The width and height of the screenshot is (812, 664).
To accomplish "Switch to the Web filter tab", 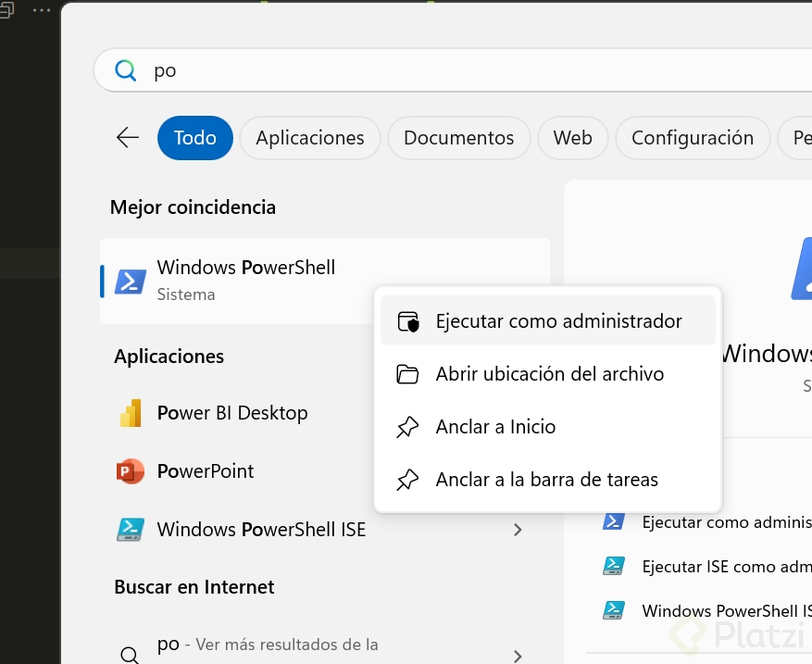I will click(x=573, y=138).
